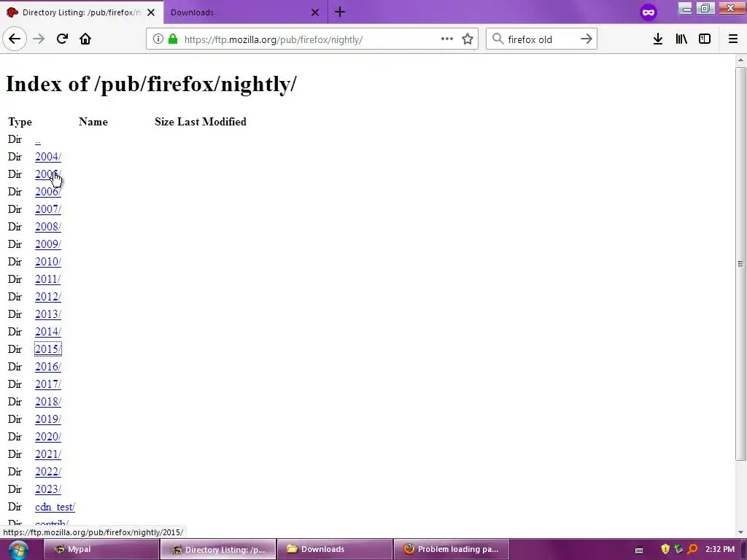Open the 2023/ directory link

tap(48, 489)
